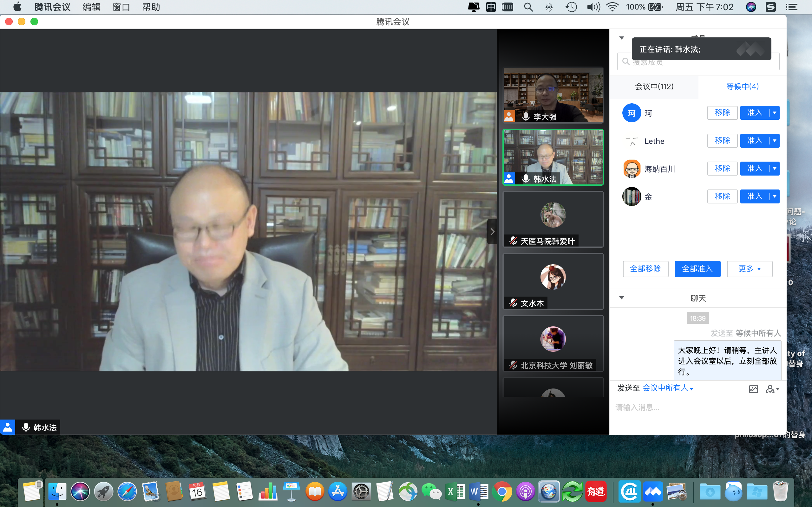The image size is (812, 507).
Task: Open Tencent Meeting icon in Dock
Action: click(653, 492)
